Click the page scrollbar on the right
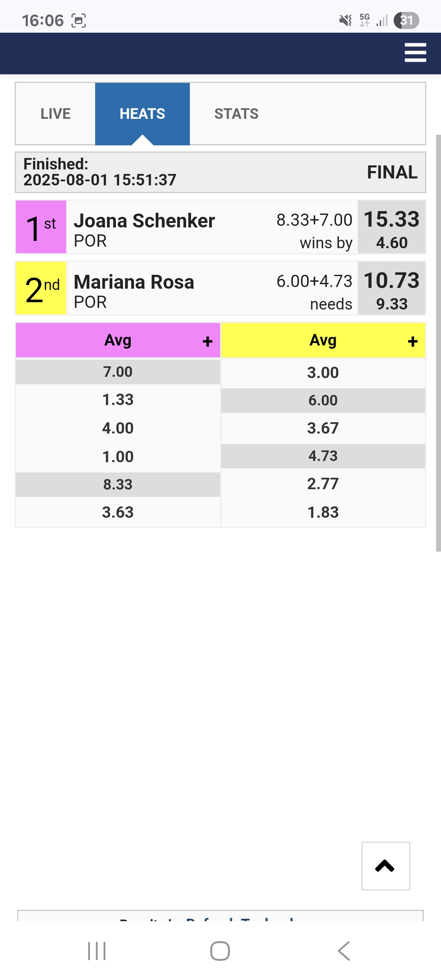The width and height of the screenshot is (441, 980). 438,343
